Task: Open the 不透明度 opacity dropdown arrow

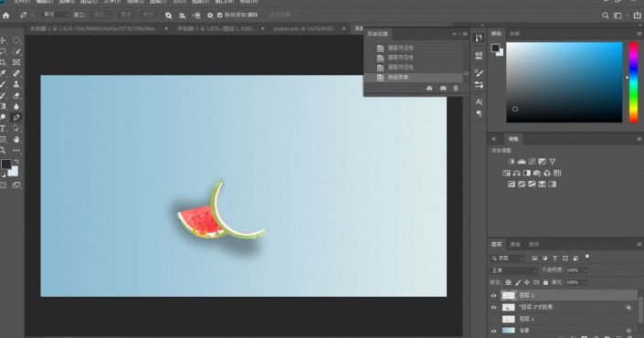Action: coord(586,270)
